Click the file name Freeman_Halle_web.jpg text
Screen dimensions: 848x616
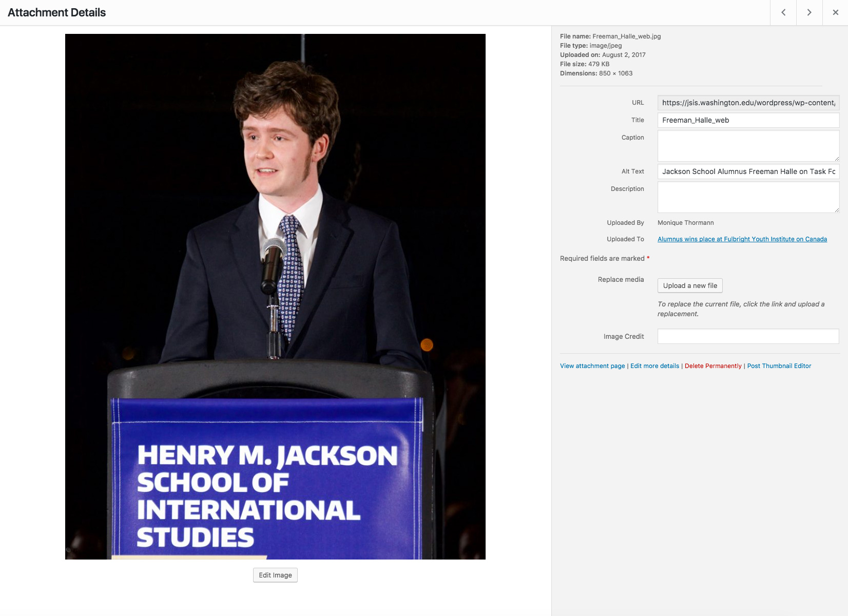[x=626, y=36]
